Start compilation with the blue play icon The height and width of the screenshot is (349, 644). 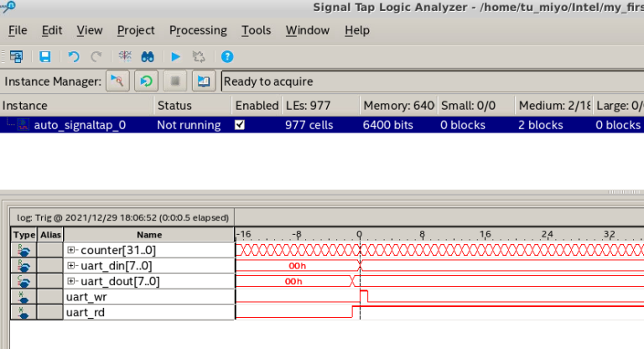coord(175,57)
